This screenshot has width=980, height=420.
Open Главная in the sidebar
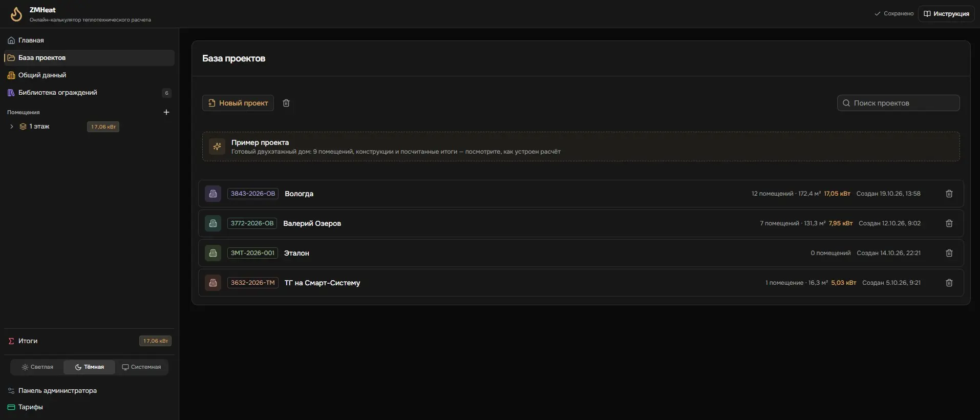pos(89,40)
